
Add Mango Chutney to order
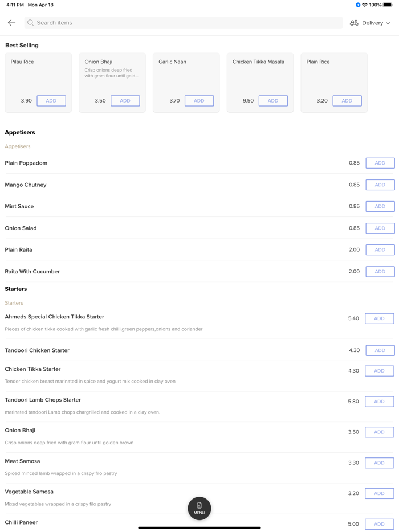[380, 185]
